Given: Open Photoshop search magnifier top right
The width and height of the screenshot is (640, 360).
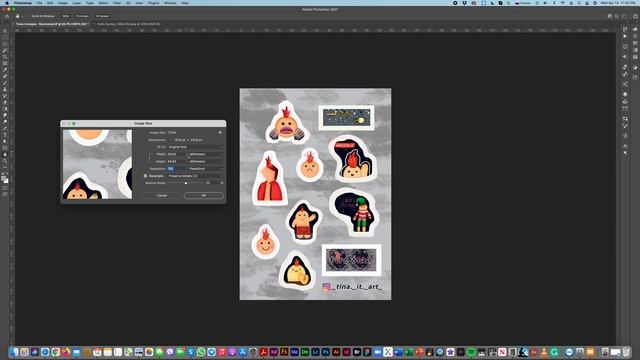Looking at the screenshot, I should (617, 16).
